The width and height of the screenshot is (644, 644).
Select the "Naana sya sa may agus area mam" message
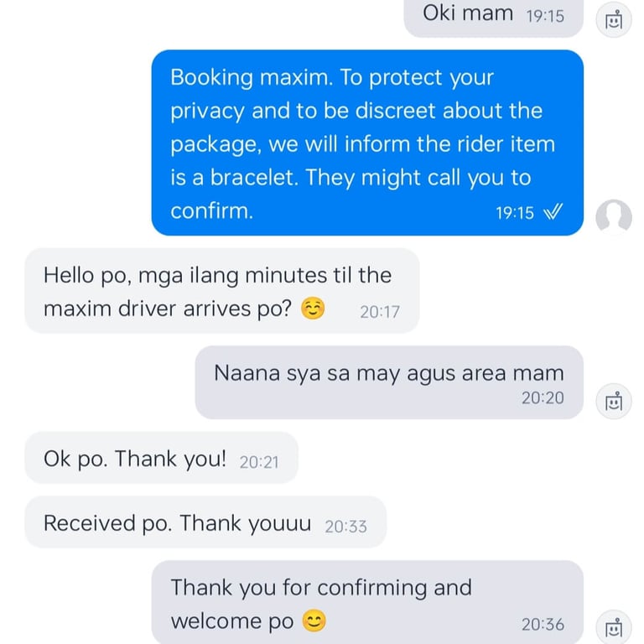point(389,382)
